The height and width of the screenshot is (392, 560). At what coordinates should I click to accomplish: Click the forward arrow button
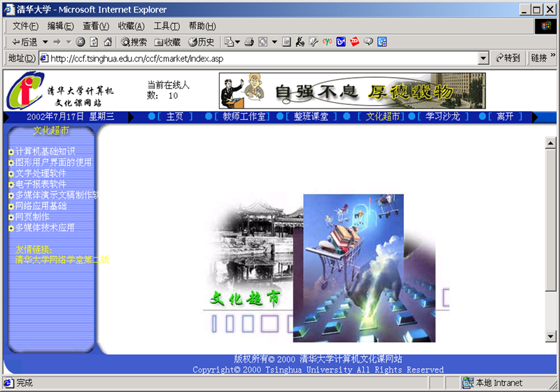pyautogui.click(x=57, y=42)
